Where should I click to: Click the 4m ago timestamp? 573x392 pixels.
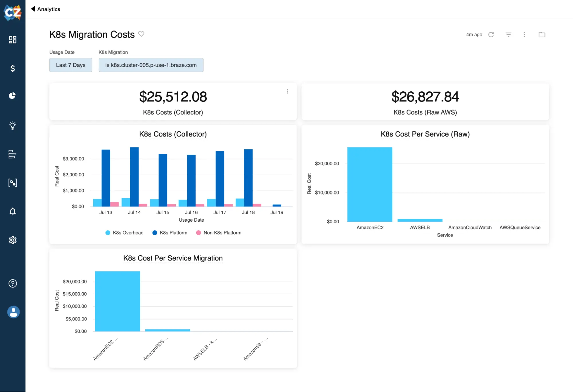474,35
